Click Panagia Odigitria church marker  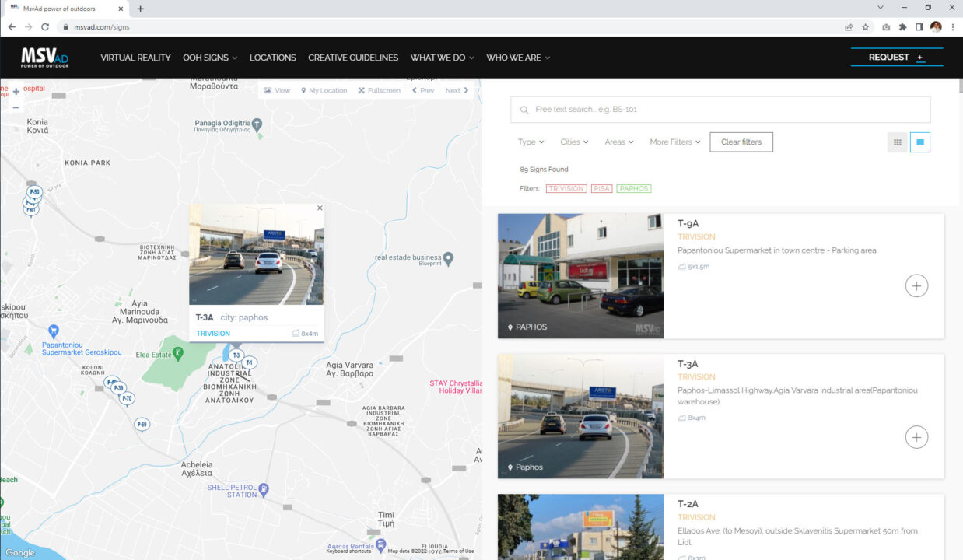pyautogui.click(x=257, y=124)
